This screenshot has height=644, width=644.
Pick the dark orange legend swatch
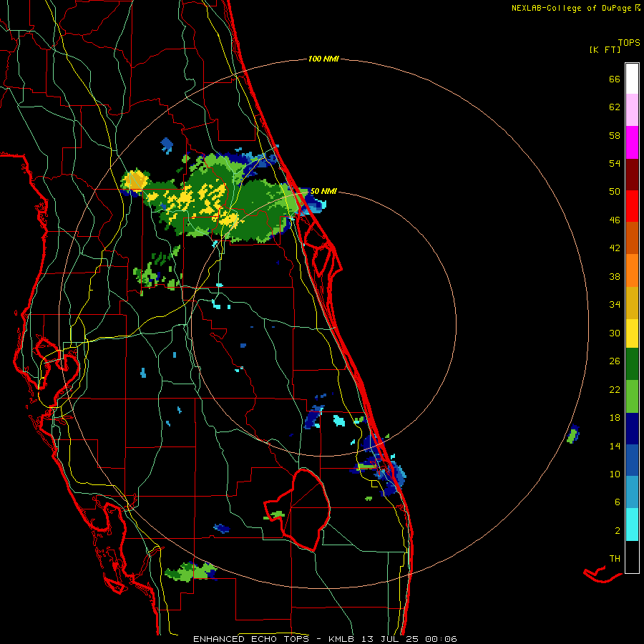click(x=632, y=238)
